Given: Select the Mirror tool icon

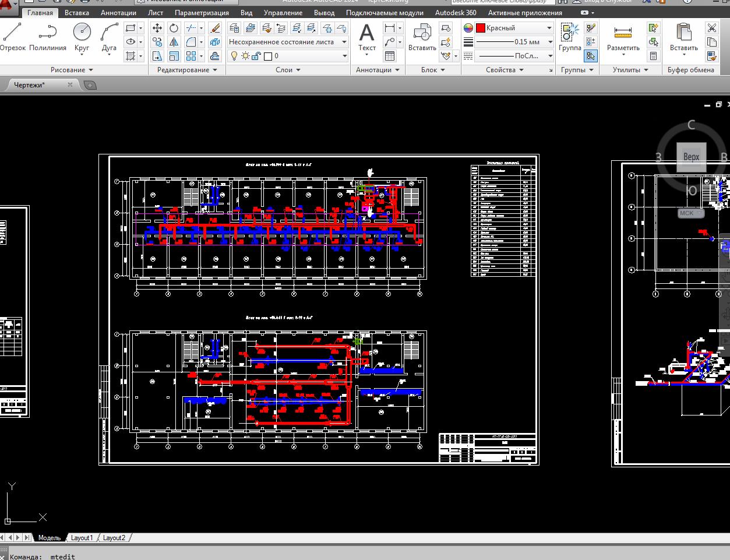Looking at the screenshot, I should coord(174,42).
